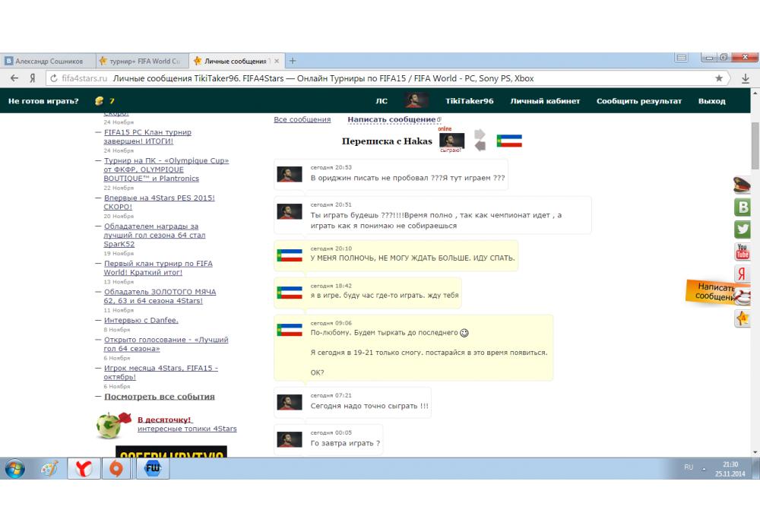
Task: Click the gold coins balance icon
Action: tap(99, 101)
